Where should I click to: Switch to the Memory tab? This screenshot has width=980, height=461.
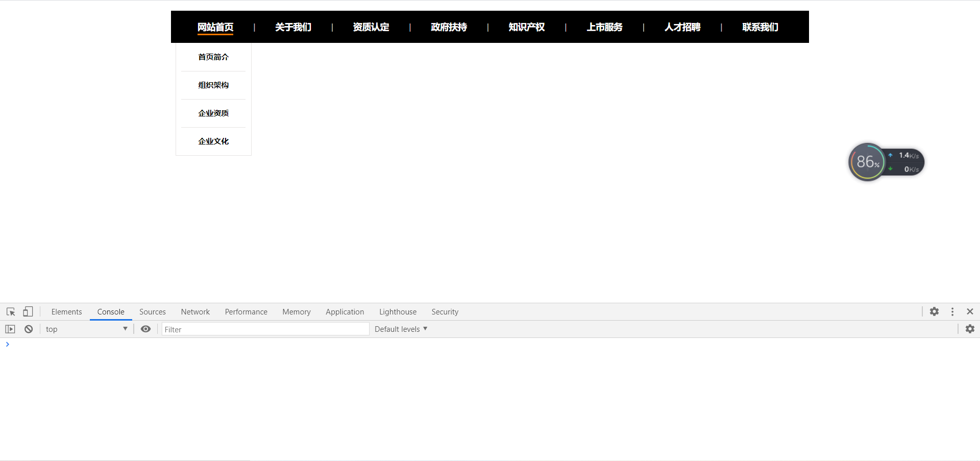[x=297, y=312]
